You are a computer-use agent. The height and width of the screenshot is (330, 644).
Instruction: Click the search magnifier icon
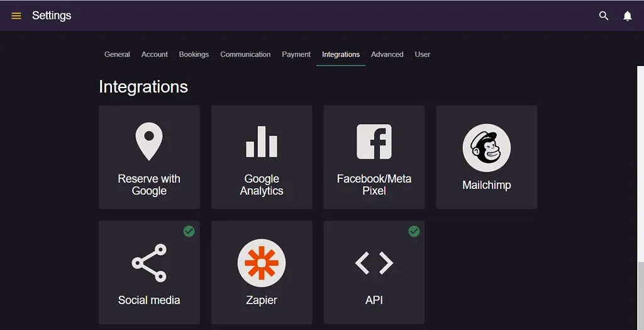click(603, 16)
